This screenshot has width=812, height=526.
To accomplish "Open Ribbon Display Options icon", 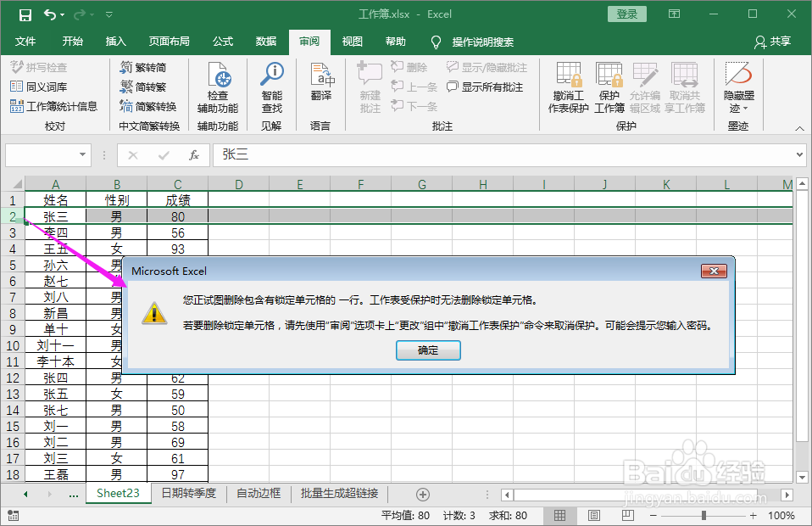I will tap(674, 14).
